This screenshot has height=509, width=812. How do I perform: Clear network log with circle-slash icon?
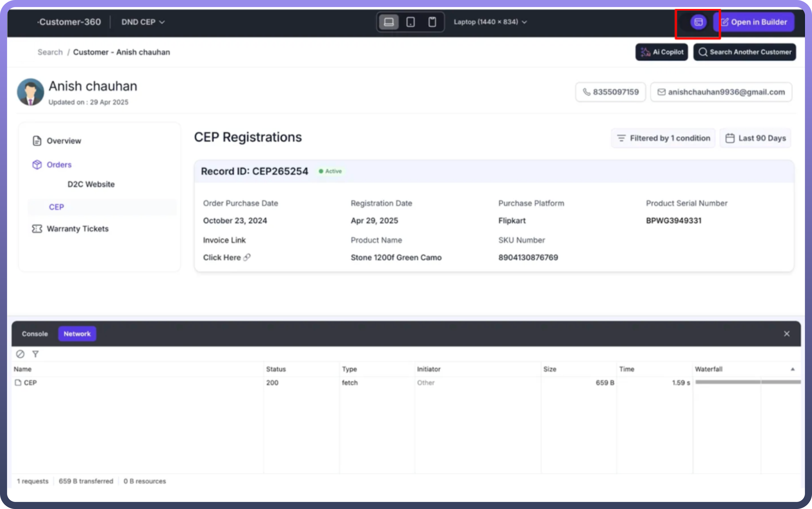(20, 354)
